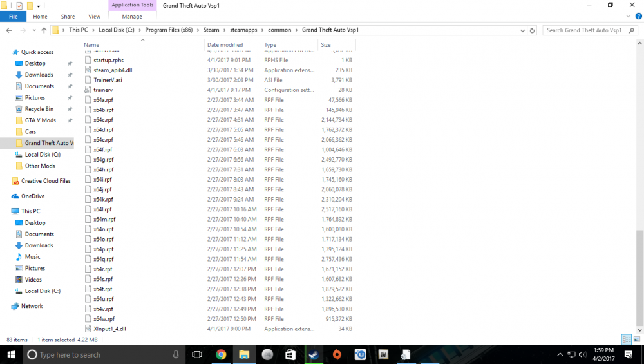Jump to steamapps breadcrumb segment
This screenshot has height=364, width=644.
(x=243, y=30)
